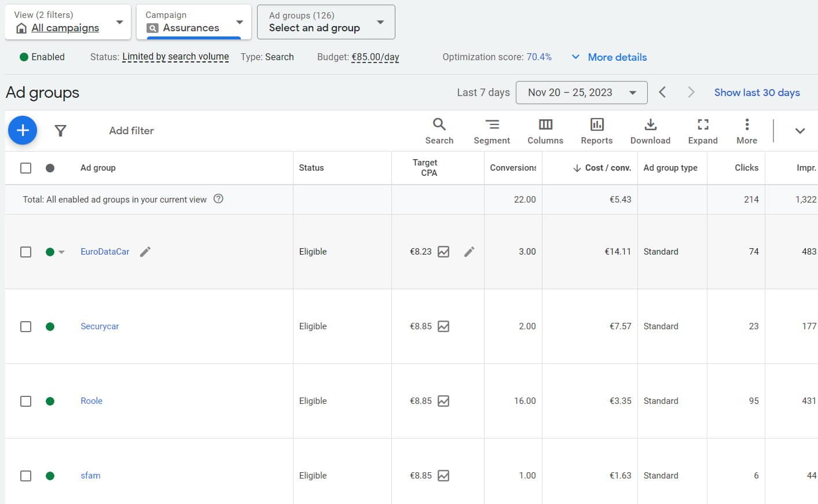Sort by Ad group type column header
Screen dimensions: 818x504
coord(670,168)
